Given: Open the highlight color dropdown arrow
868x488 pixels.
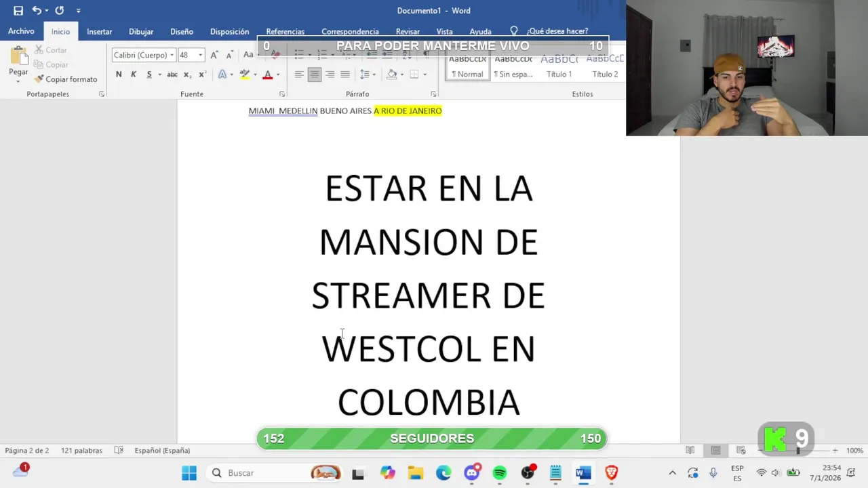Looking at the screenshot, I should 255,75.
